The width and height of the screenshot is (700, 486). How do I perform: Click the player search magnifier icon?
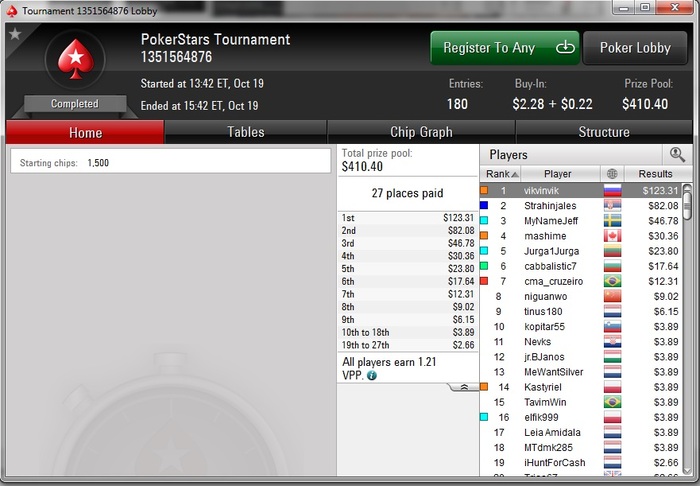pyautogui.click(x=677, y=155)
